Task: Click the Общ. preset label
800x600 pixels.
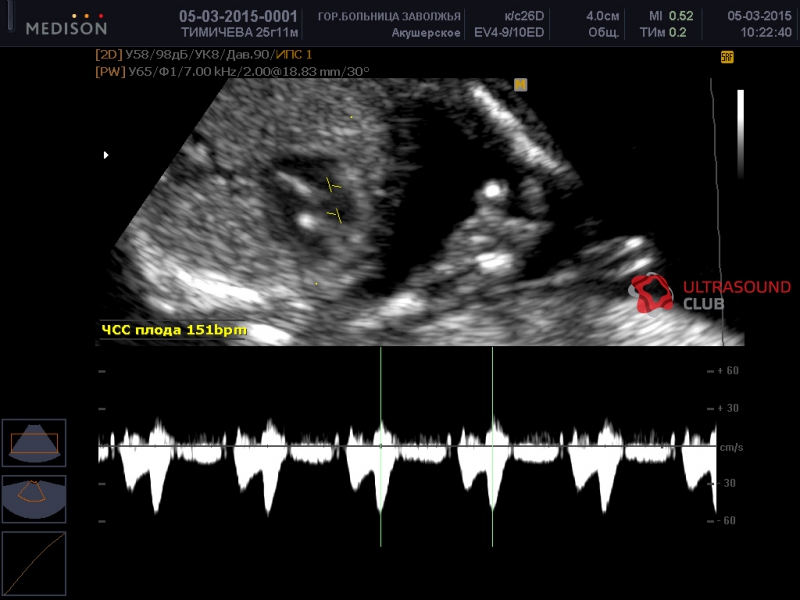Action: (604, 33)
